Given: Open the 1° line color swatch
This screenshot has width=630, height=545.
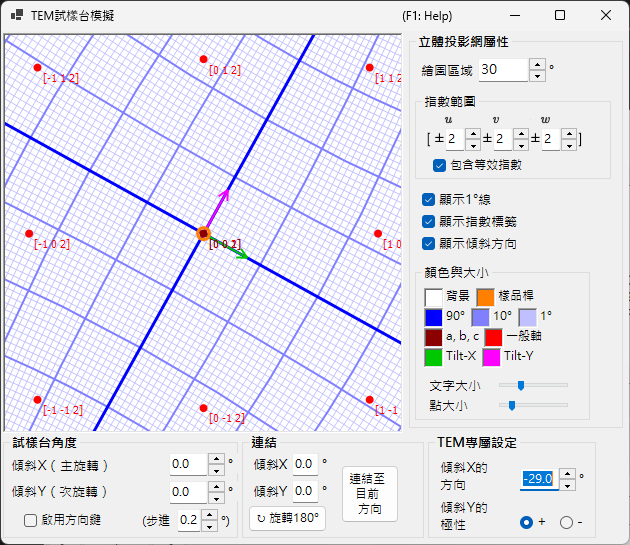Looking at the screenshot, I should (x=528, y=317).
